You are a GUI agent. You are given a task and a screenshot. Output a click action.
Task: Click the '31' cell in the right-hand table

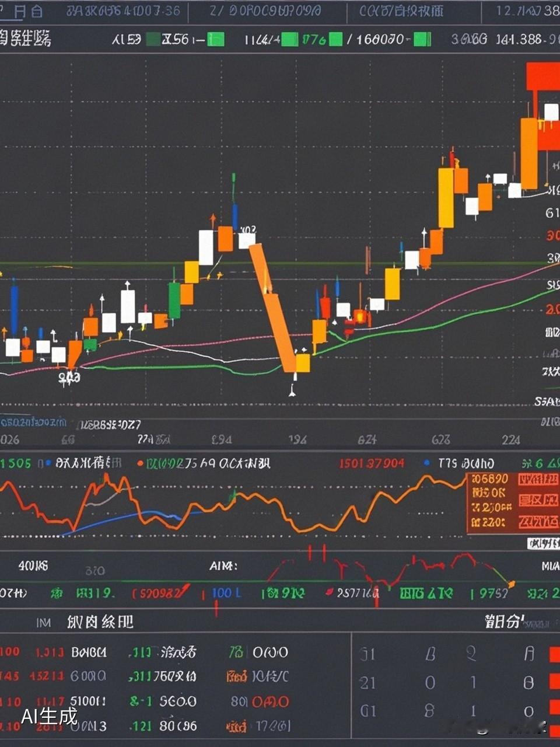pyautogui.click(x=367, y=654)
